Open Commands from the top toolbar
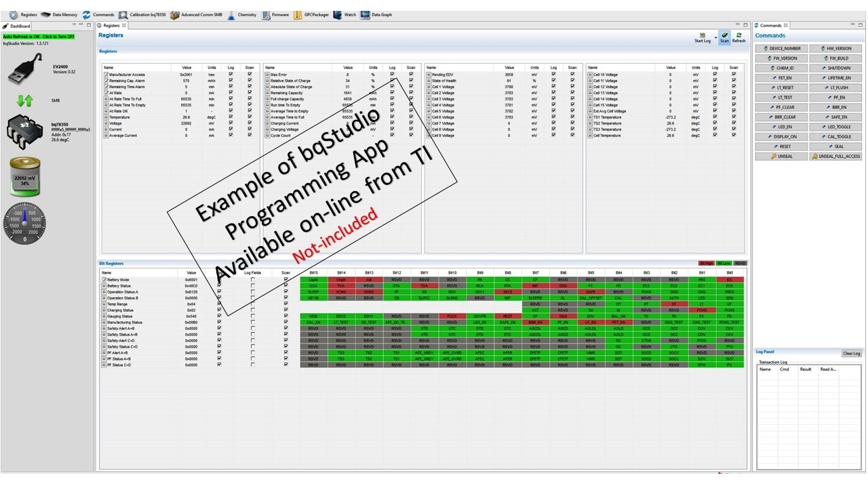This screenshot has width=868, height=488. (98, 14)
